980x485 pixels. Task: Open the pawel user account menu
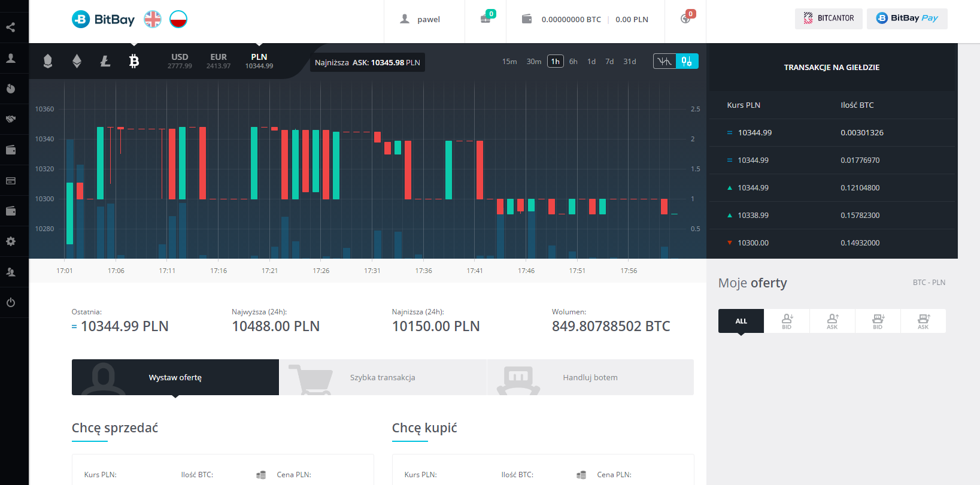pyautogui.click(x=420, y=19)
